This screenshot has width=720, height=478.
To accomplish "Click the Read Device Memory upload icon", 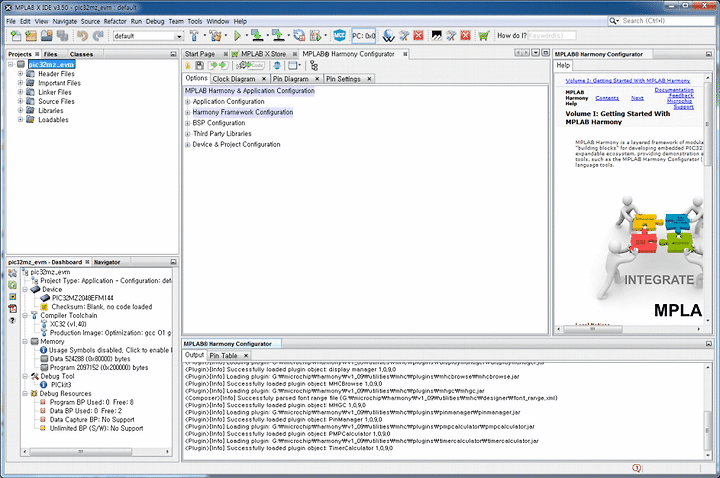I will click(278, 35).
